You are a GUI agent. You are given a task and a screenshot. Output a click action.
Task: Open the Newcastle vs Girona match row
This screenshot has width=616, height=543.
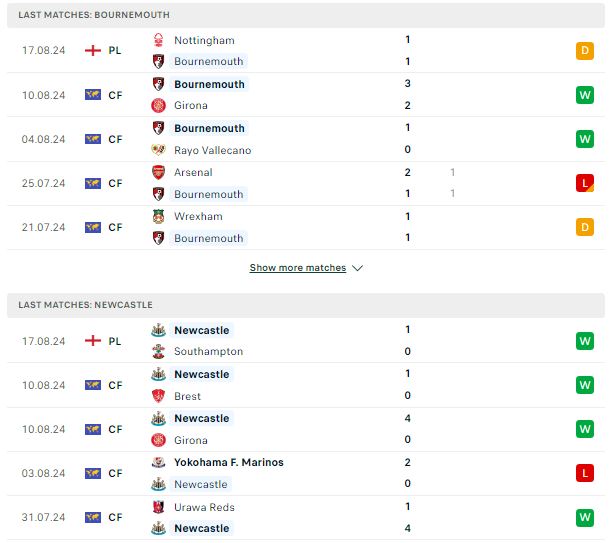[306, 429]
